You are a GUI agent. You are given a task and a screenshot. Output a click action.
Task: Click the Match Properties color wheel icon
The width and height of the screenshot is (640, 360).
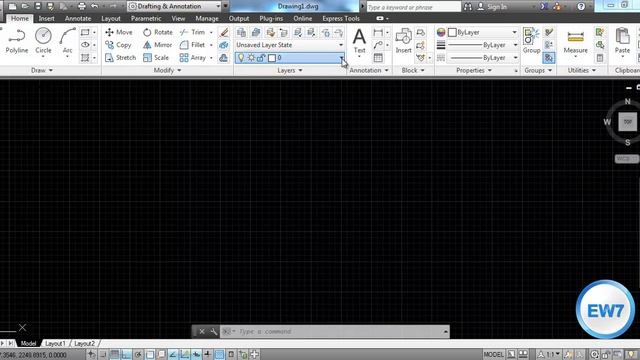coord(441,32)
